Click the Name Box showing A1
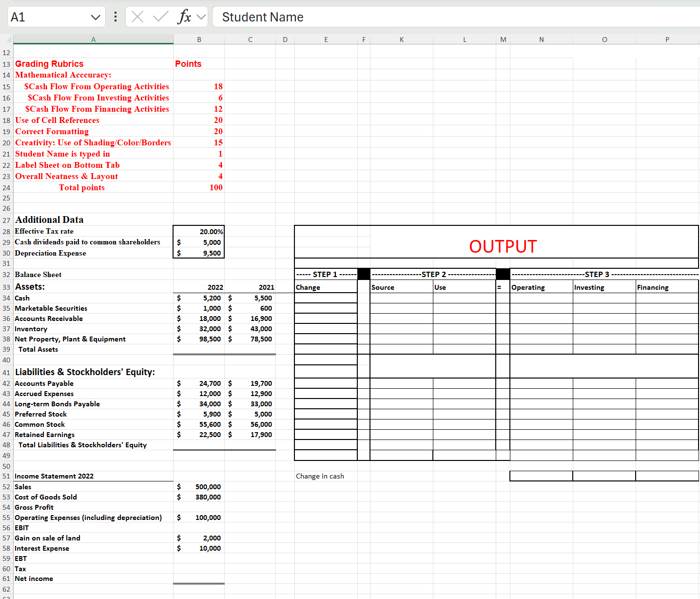The height and width of the screenshot is (599, 700). click(x=57, y=17)
